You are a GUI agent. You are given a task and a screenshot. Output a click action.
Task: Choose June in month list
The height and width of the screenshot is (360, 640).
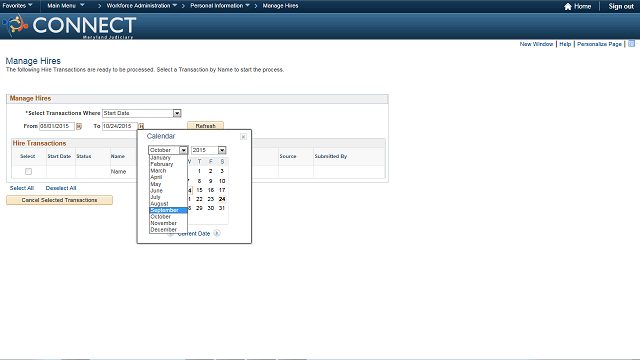point(168,191)
